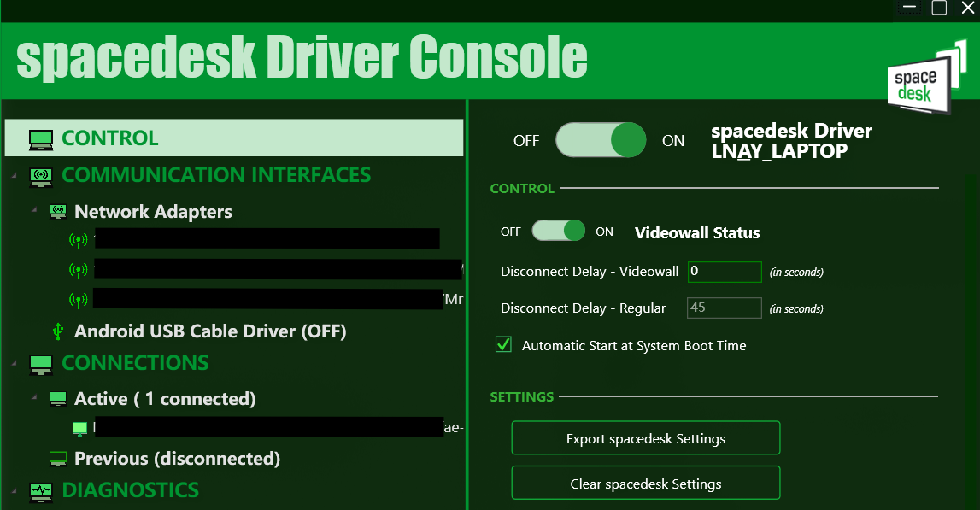Select Active (1 connected) item
980x510 pixels.
(165, 399)
